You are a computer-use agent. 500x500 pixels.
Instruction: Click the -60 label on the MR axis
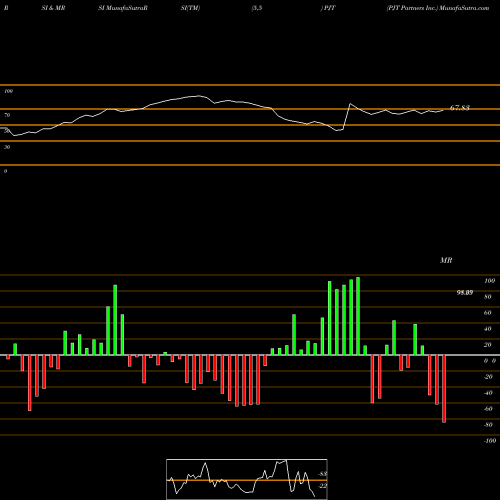point(488,409)
